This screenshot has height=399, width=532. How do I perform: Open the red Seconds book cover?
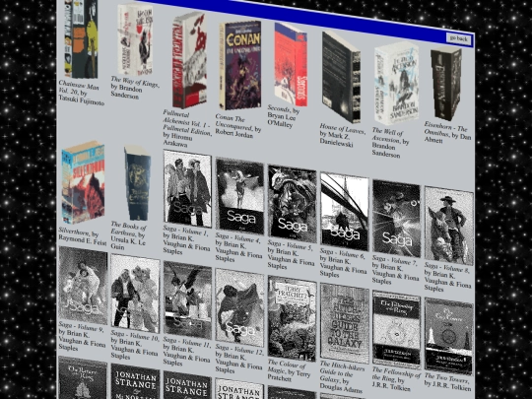pyautogui.click(x=291, y=64)
